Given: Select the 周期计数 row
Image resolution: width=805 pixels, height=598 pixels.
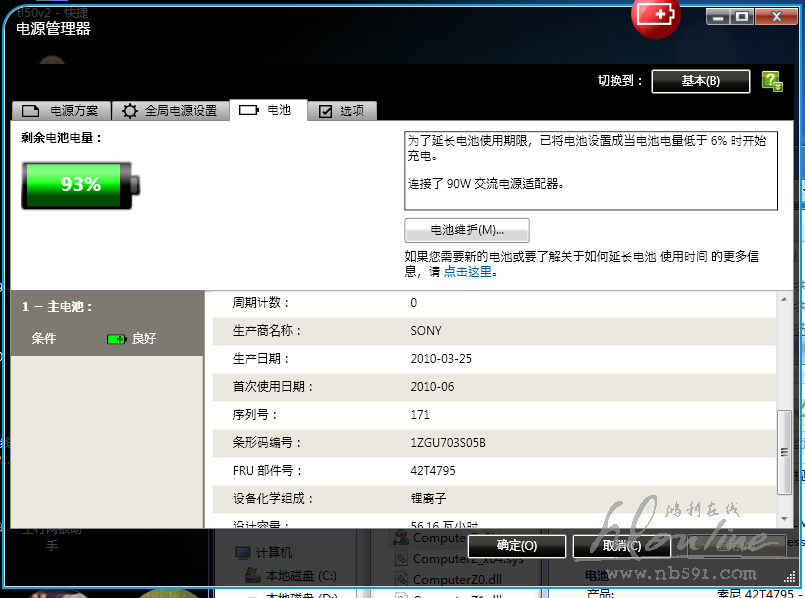Looking at the screenshot, I should point(494,303).
